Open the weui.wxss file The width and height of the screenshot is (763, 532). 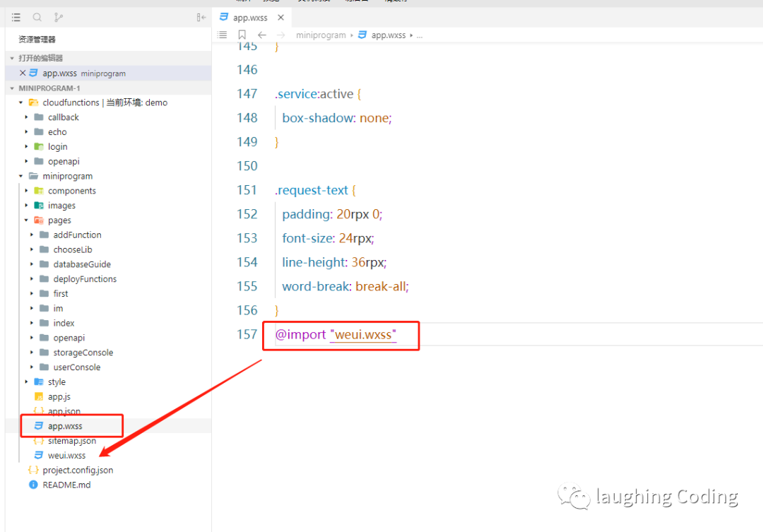[x=66, y=456]
